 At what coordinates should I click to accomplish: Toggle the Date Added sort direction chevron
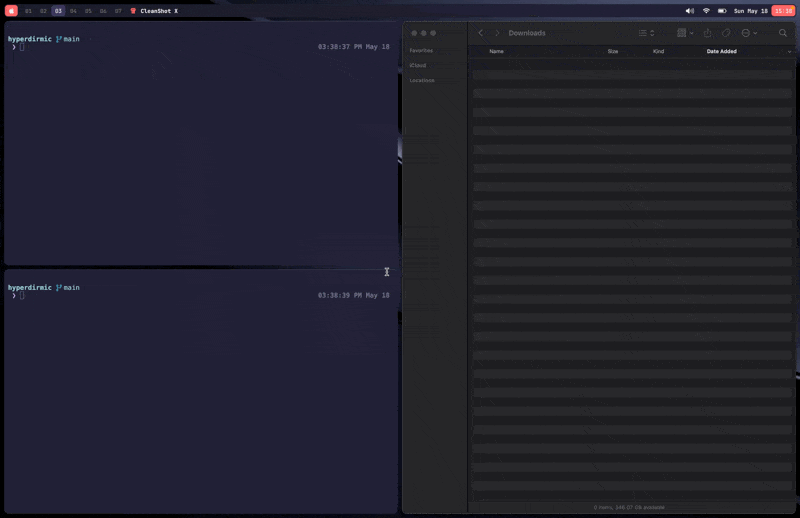pos(789,52)
